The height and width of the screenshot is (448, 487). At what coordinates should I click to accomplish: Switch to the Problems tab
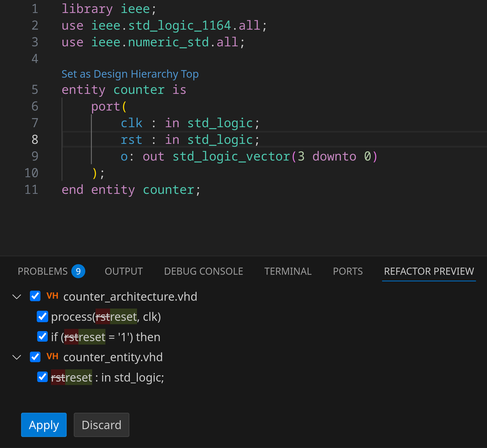coord(43,271)
